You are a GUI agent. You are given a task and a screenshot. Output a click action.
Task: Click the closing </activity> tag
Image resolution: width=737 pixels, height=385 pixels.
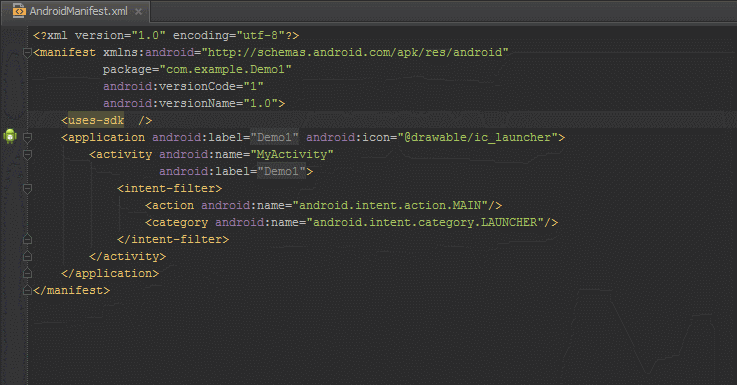(x=127, y=256)
